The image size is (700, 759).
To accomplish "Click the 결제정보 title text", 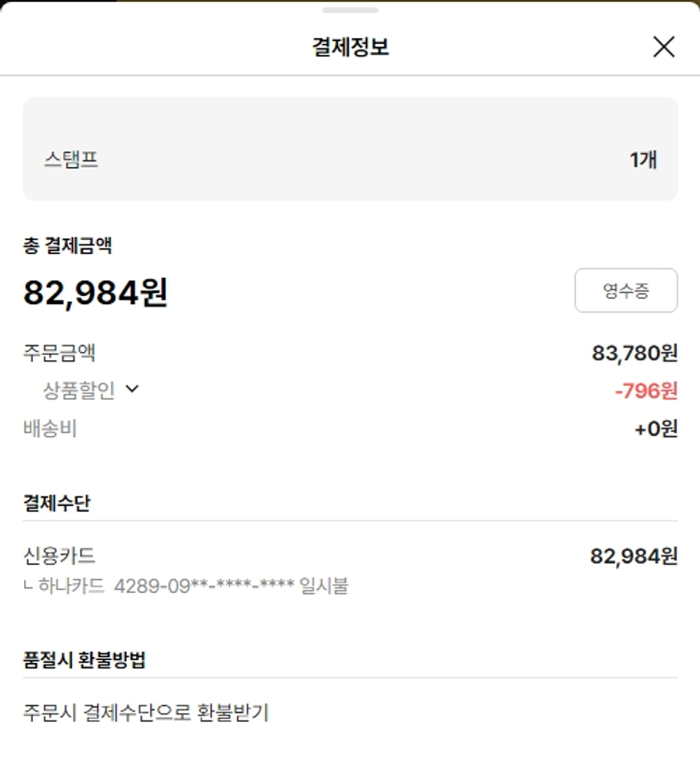I will (x=350, y=47).
